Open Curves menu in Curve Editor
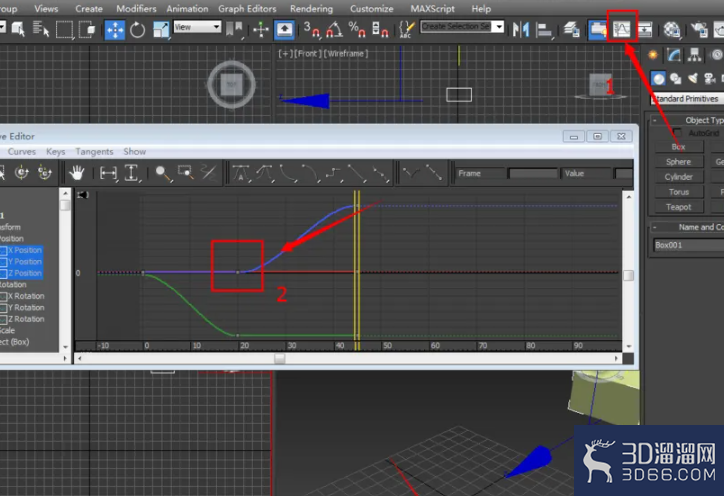 click(x=21, y=151)
